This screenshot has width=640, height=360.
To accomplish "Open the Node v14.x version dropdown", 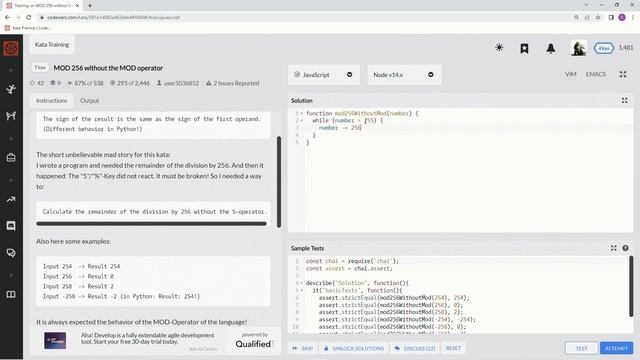I will point(404,75).
